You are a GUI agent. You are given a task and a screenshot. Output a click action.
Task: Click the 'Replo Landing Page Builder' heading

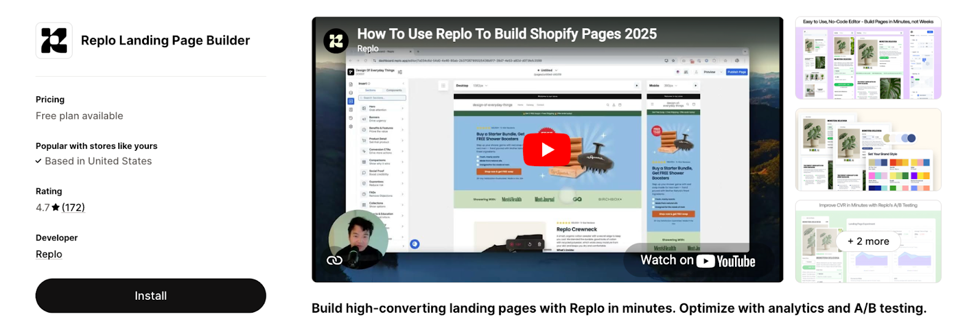pos(165,40)
